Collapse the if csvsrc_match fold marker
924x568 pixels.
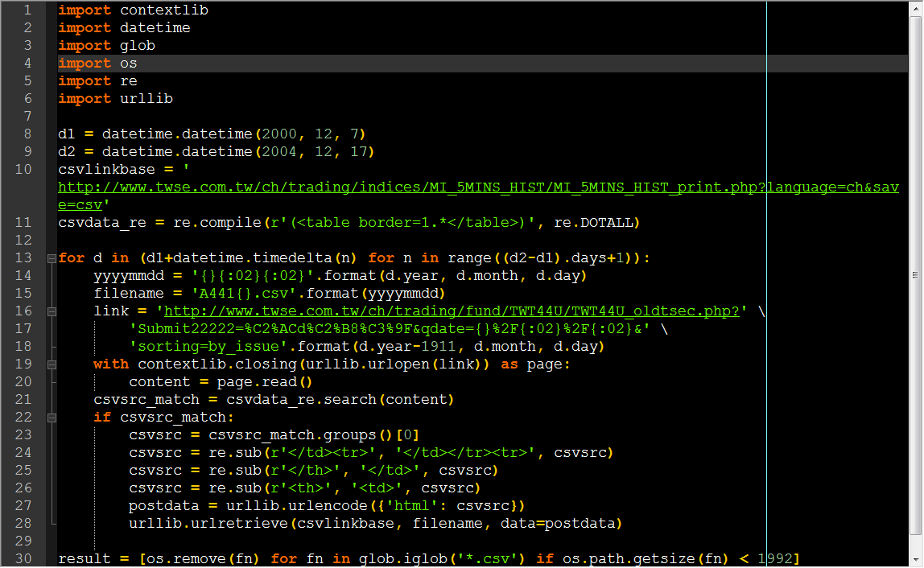pyautogui.click(x=52, y=418)
